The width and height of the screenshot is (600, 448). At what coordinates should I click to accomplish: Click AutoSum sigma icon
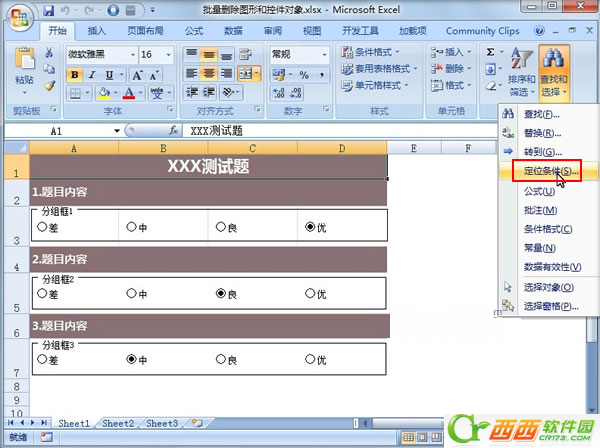491,52
